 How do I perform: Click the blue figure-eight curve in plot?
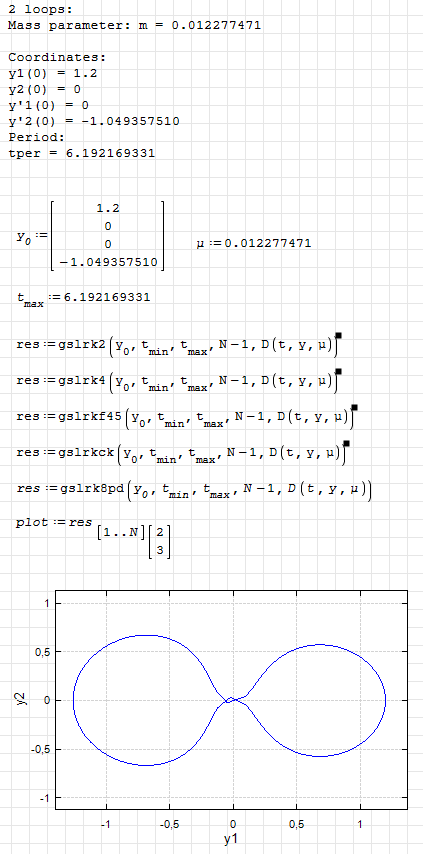pos(73,700)
